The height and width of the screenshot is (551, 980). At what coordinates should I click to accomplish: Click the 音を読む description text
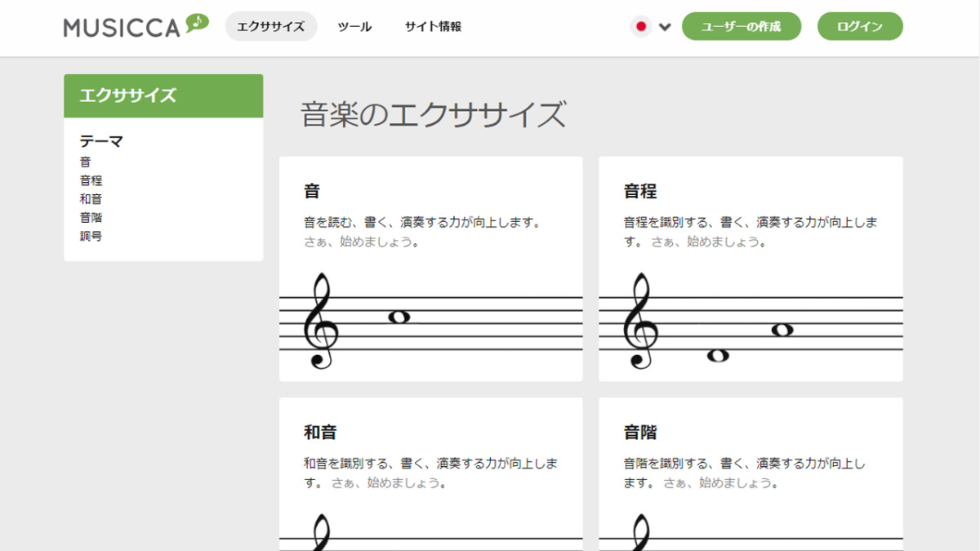tap(423, 222)
